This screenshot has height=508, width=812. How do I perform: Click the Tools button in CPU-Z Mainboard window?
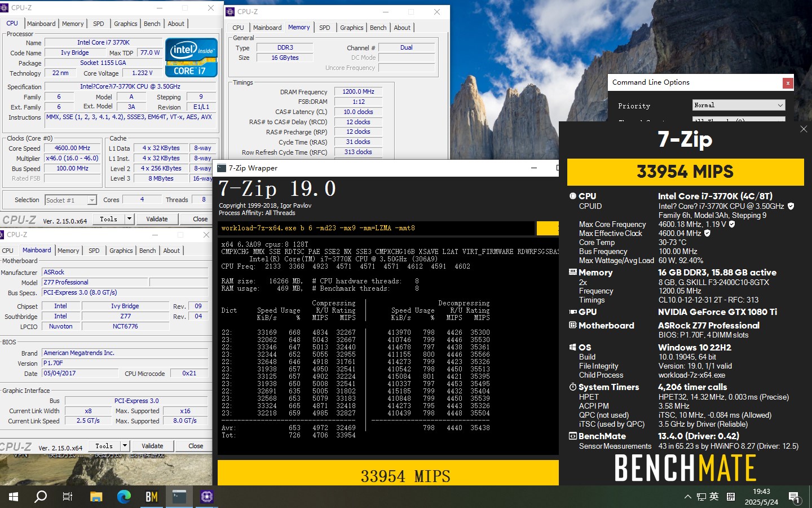click(x=104, y=446)
